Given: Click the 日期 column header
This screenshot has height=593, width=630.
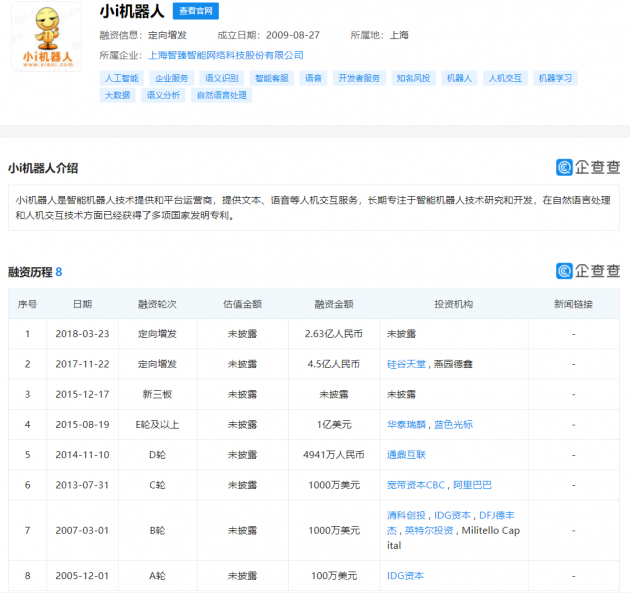Looking at the screenshot, I should pyautogui.click(x=82, y=304).
